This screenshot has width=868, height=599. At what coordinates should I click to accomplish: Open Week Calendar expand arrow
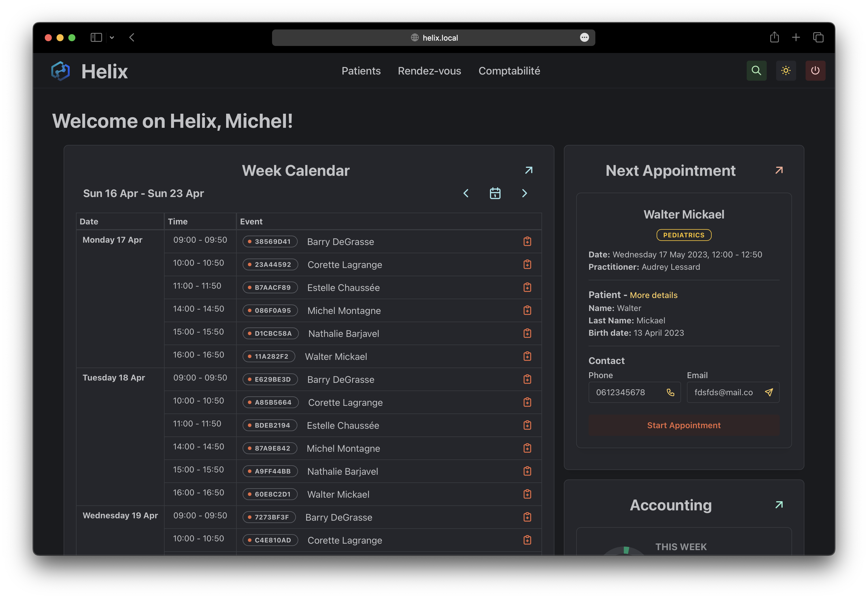(x=529, y=171)
